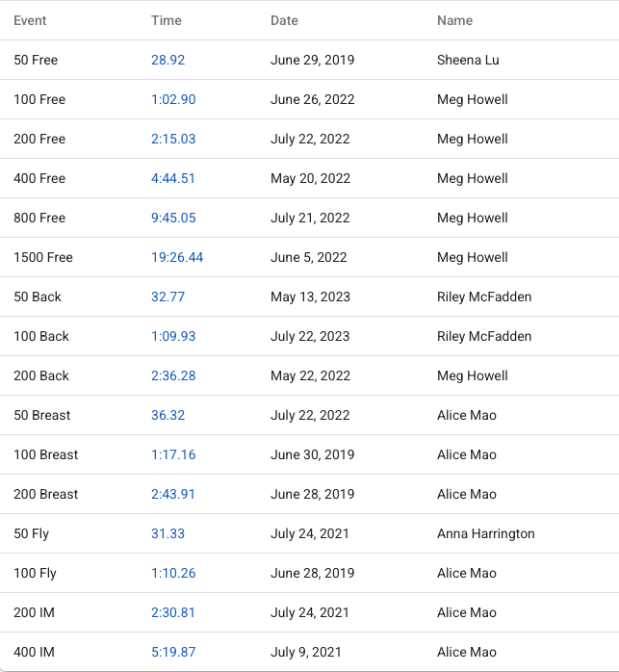Select the Anna Harrington name cell
The width and height of the screenshot is (619, 672).
485,533
